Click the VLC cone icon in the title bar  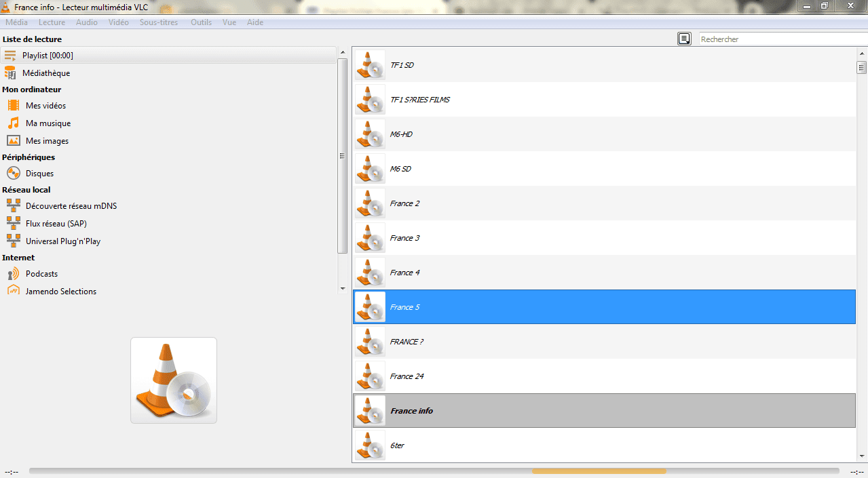point(6,6)
